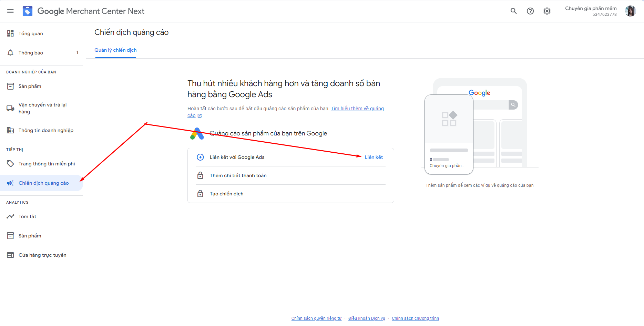Click the Thêm chi tiết thanh toán step
Screen dimensions: 644x326
(x=290, y=175)
